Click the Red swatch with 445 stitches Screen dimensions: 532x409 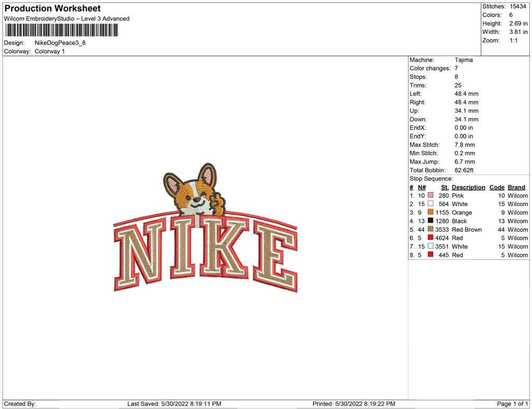(430, 254)
